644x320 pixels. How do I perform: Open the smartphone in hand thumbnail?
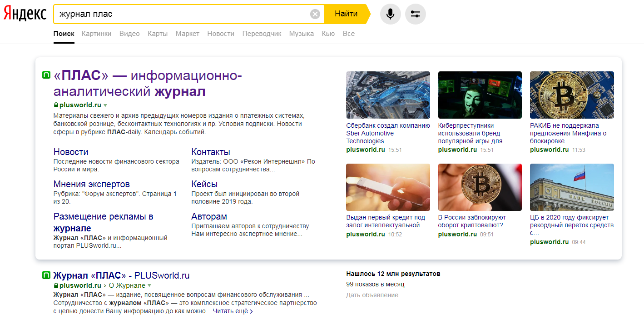(388, 187)
